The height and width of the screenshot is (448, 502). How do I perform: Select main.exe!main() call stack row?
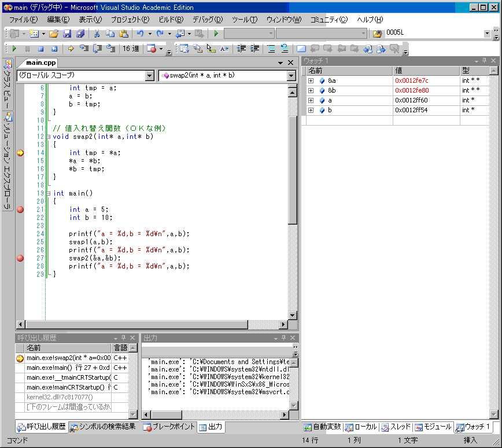point(72,368)
